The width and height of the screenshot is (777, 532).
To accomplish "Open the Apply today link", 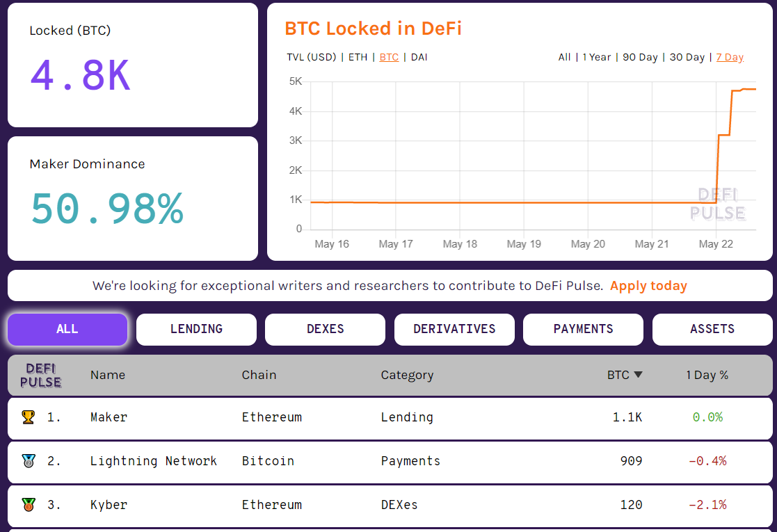I will tap(648, 285).
